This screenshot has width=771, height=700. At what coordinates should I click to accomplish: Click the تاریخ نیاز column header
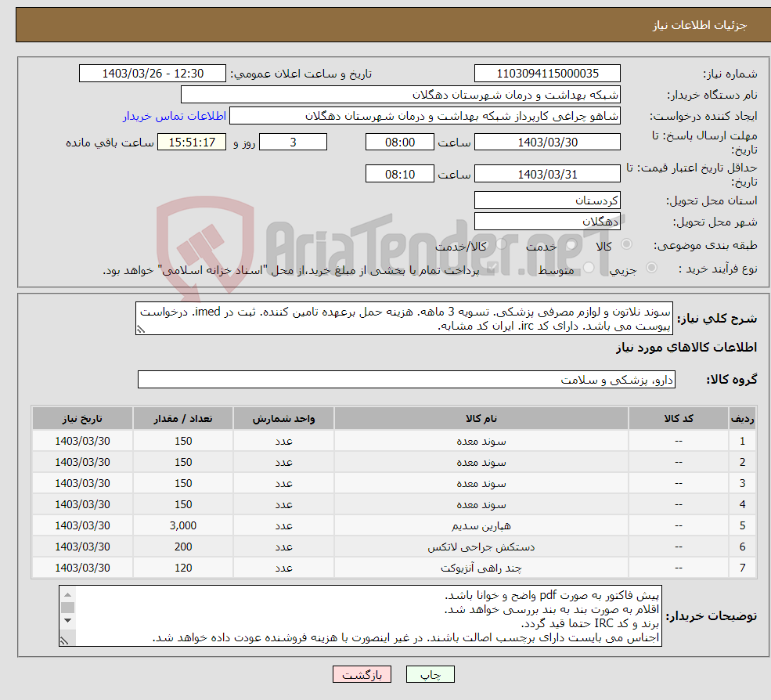(x=83, y=419)
